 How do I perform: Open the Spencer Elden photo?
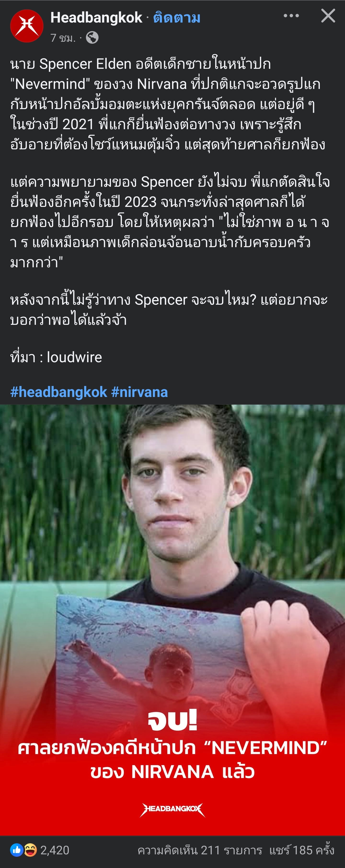(172, 620)
